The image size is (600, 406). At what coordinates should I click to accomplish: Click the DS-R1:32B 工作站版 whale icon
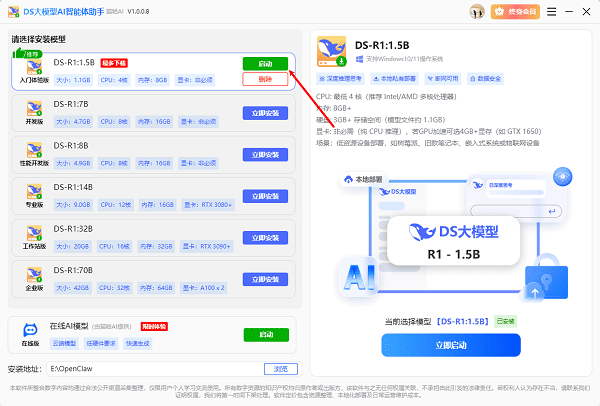34,233
